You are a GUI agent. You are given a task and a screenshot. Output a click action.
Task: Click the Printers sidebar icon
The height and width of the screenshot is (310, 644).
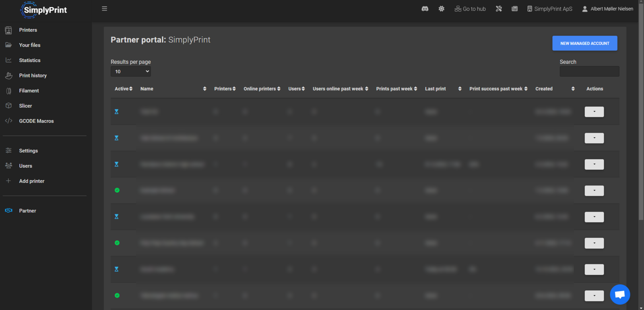coord(8,30)
